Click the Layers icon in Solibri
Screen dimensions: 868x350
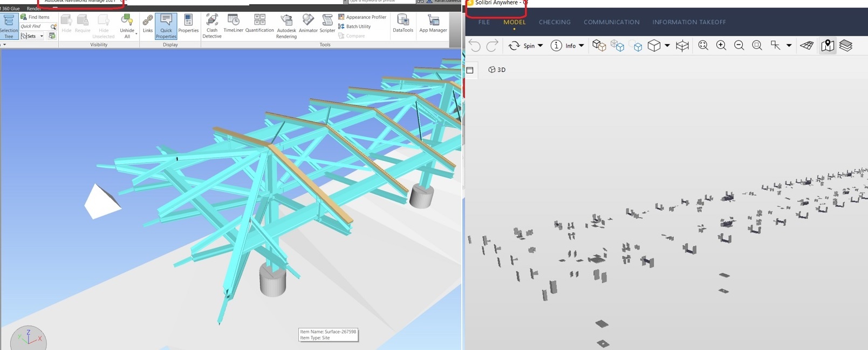coord(846,46)
